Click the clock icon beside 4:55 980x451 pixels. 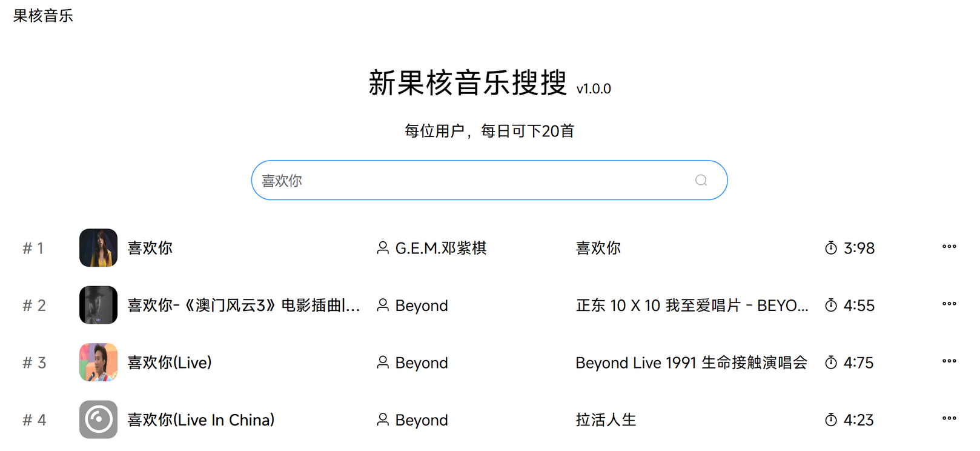tap(831, 306)
